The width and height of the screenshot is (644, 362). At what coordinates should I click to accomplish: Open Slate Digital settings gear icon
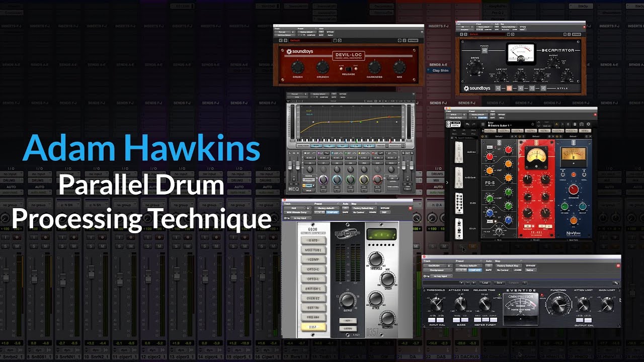click(x=588, y=124)
